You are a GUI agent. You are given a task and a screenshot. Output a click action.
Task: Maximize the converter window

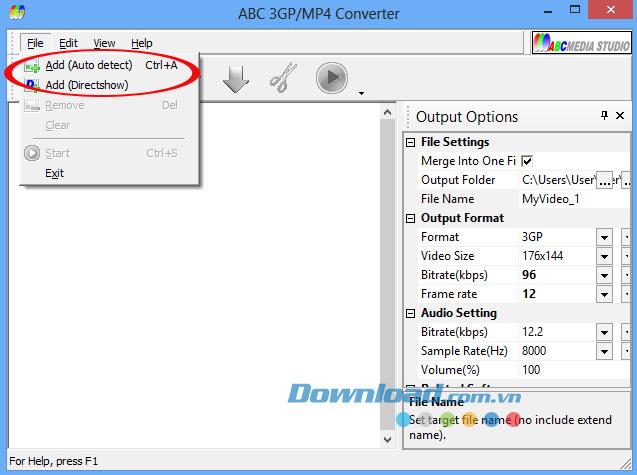pyautogui.click(x=575, y=10)
